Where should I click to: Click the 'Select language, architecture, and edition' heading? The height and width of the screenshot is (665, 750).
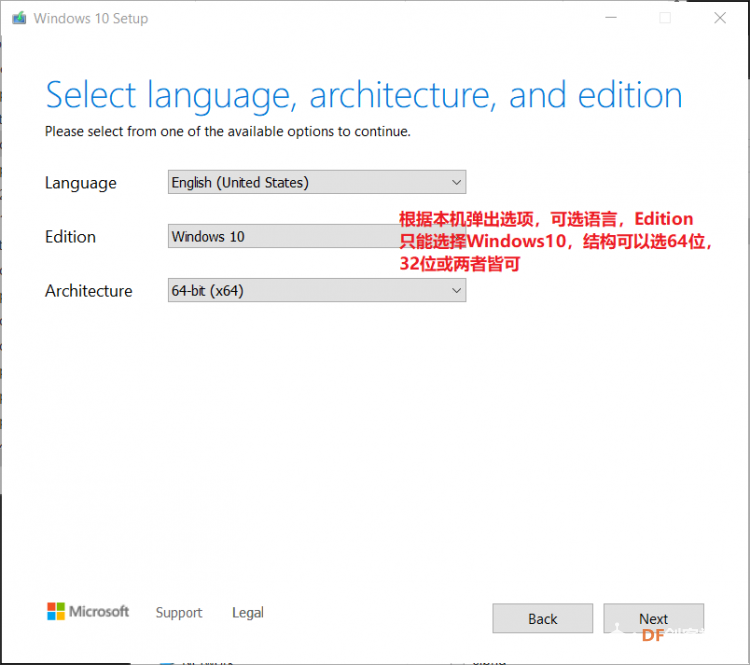point(364,96)
